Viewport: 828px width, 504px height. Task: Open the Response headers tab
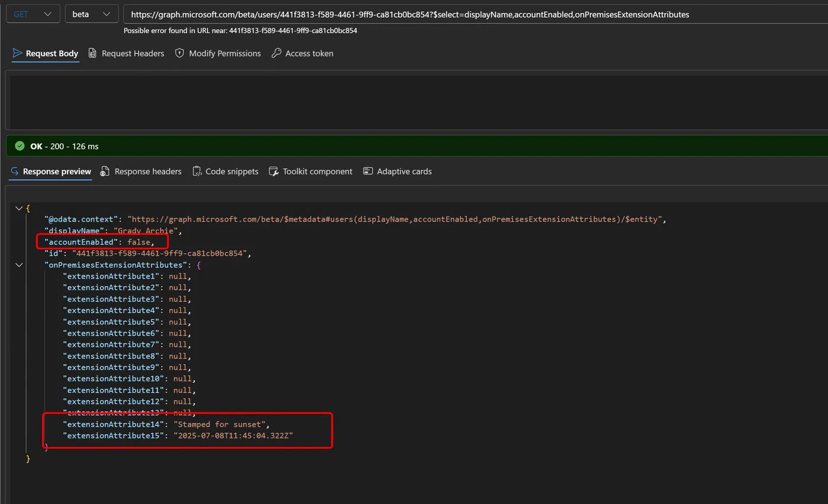coord(141,172)
